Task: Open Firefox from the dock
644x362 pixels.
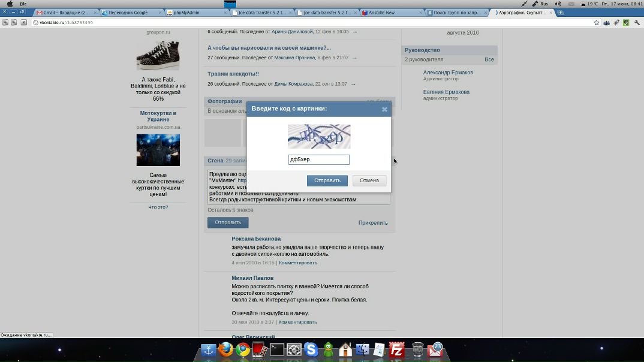Action: (225, 350)
